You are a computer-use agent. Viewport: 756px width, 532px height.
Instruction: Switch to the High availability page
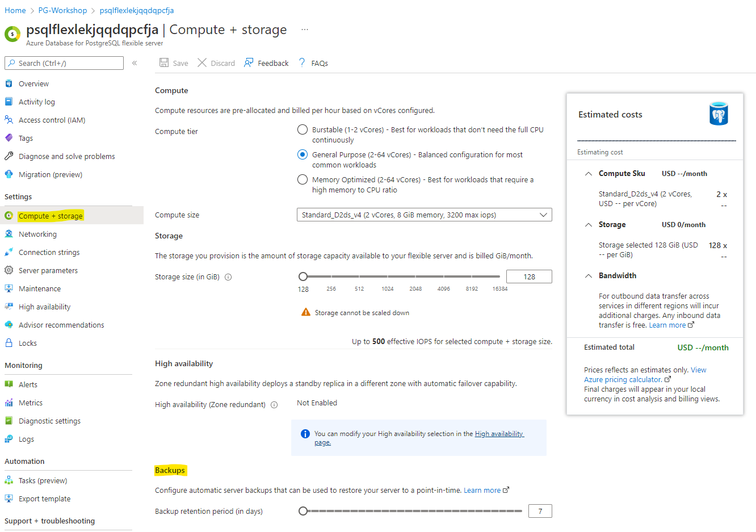click(x=499, y=433)
